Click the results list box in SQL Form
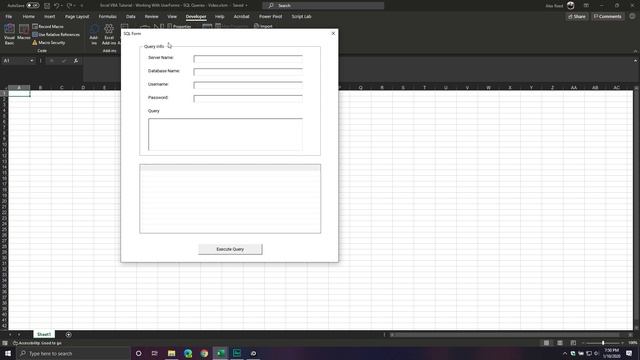 230,199
